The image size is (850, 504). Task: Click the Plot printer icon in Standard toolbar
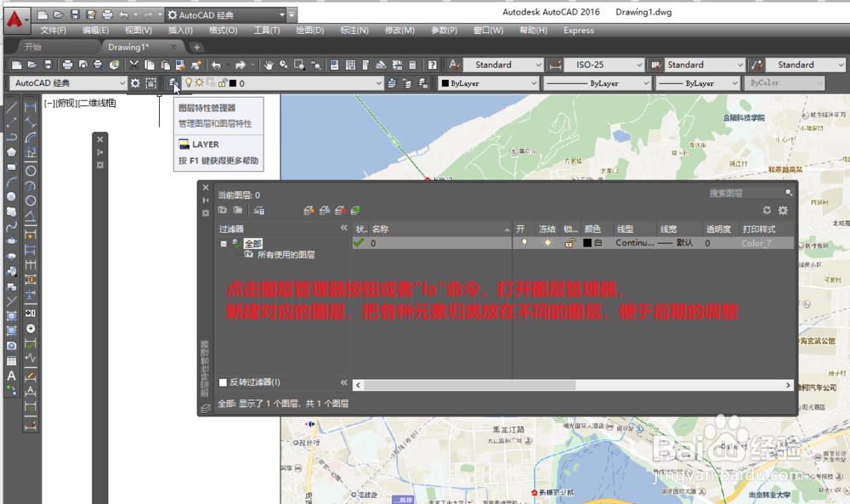click(67, 65)
